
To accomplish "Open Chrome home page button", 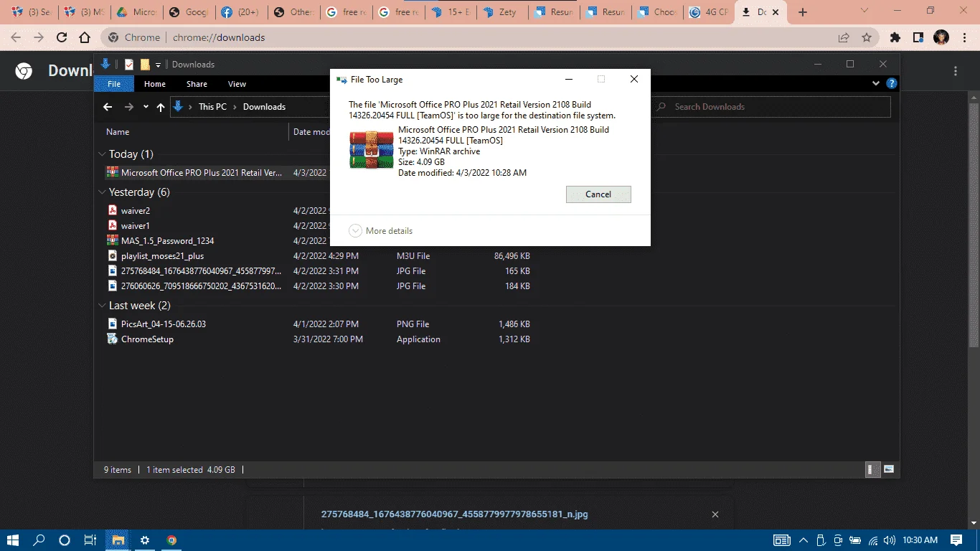I will (85, 37).
